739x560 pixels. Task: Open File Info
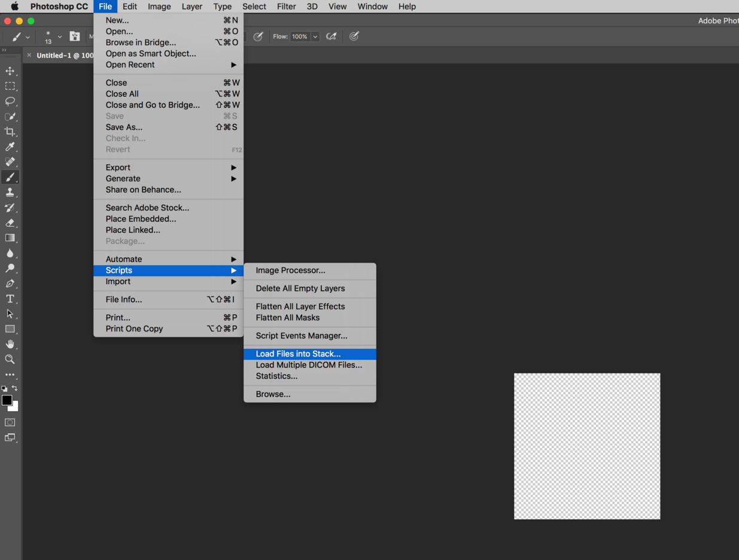click(x=169, y=299)
